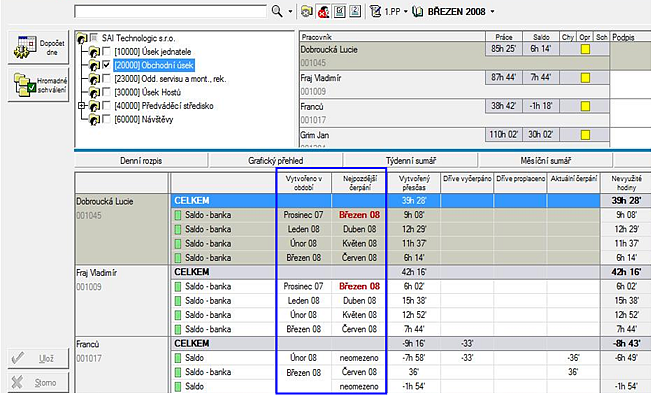653x396 pixels.
Task: Click the open book period icon
Action: [417, 11]
